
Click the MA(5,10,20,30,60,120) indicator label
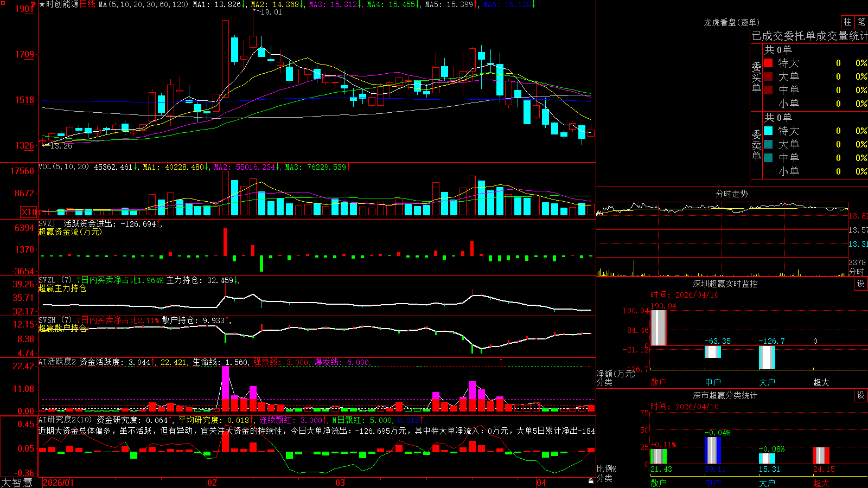[x=143, y=4]
